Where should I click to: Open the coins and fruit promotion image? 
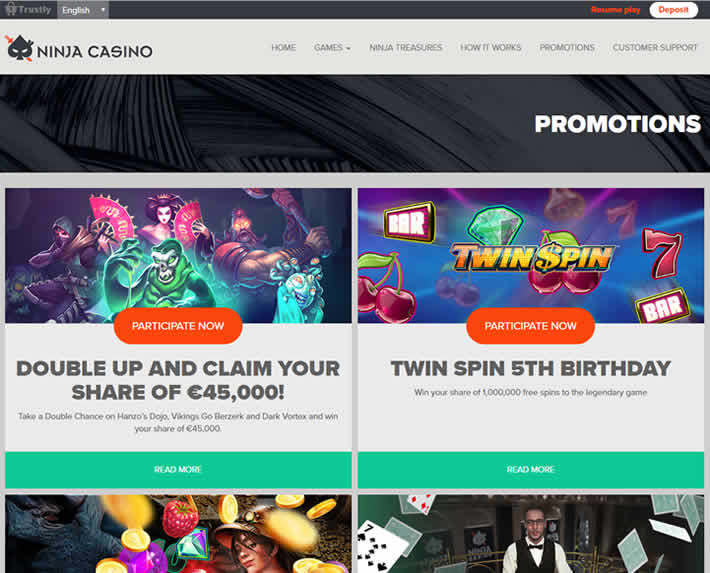[178, 534]
